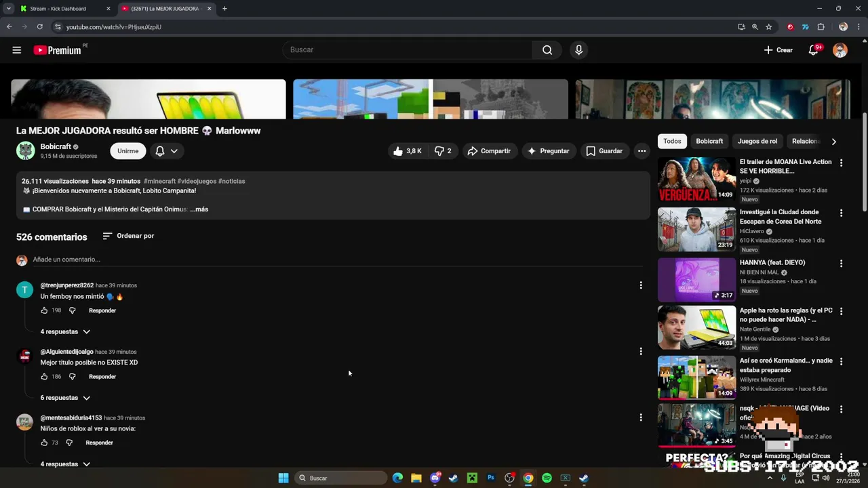The image size is (868, 488).
Task: Open more actions ellipsis under the video
Action: click(642, 151)
